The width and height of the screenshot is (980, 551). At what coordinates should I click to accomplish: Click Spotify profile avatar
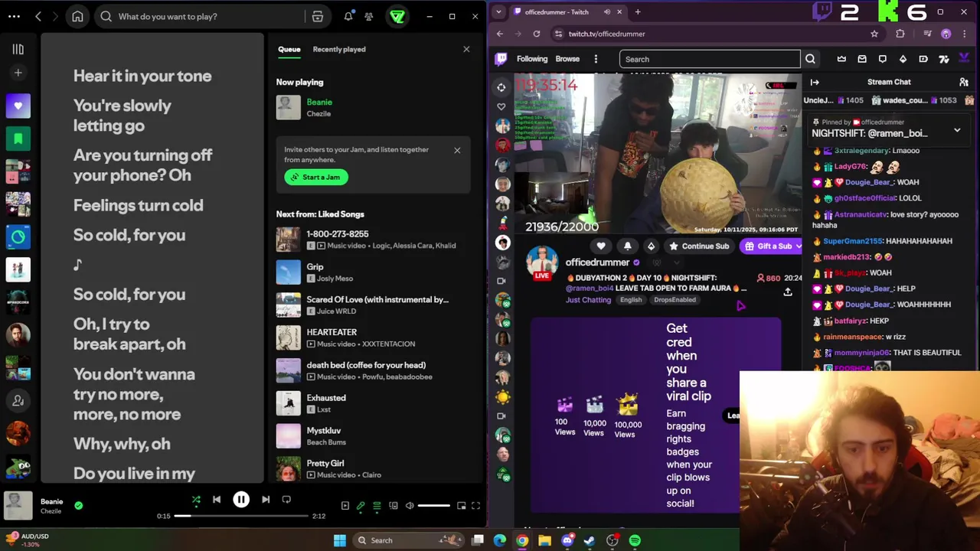click(397, 16)
